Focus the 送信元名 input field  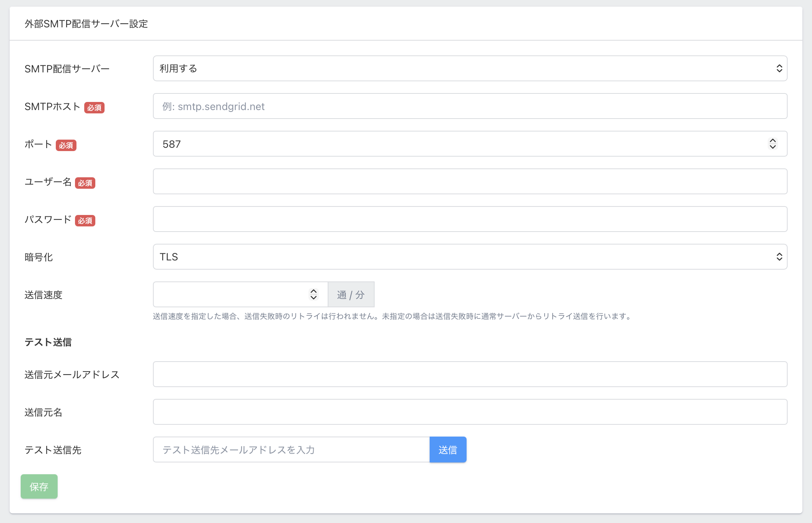[x=470, y=412]
